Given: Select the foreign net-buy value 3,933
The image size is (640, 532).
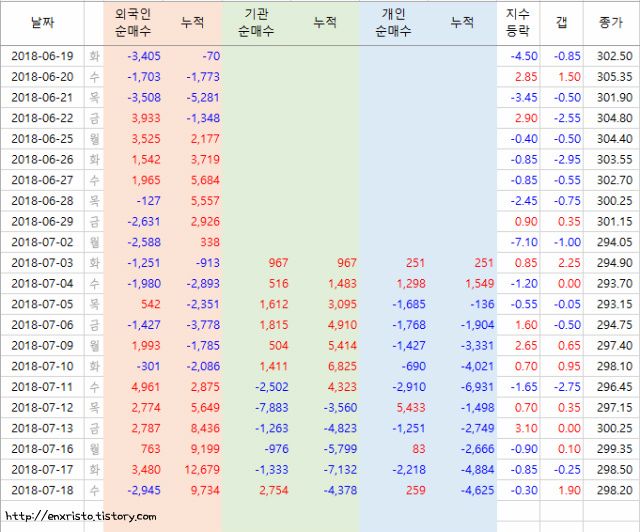Looking at the screenshot, I should pos(146,118).
